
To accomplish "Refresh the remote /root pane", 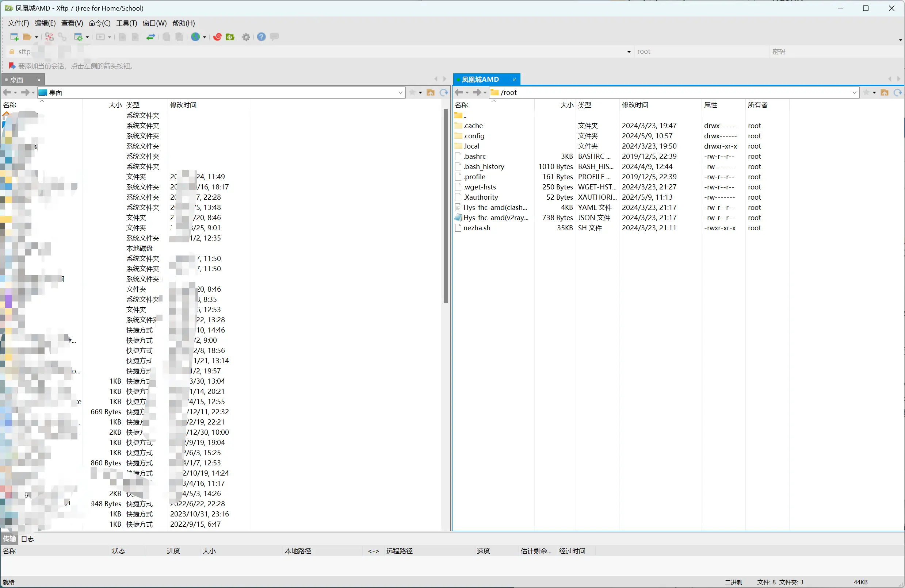I will [897, 92].
